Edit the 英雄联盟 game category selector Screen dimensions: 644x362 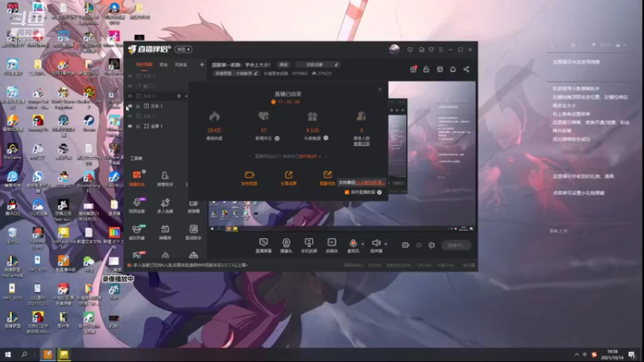point(236,73)
